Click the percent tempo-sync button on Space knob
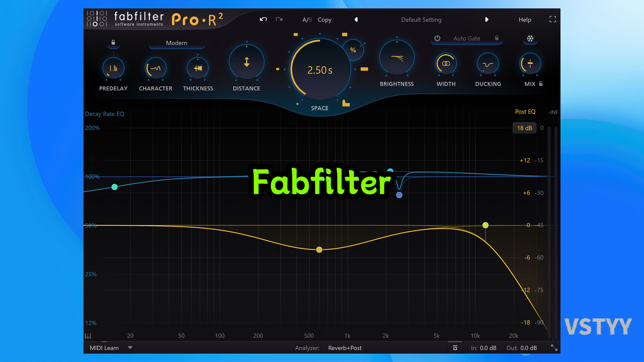The image size is (644, 362). tap(353, 50)
